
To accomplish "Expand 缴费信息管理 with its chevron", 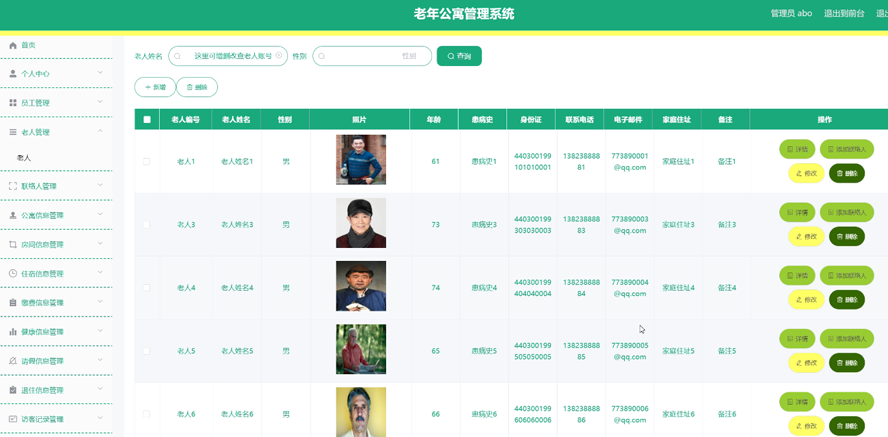I will pos(100,302).
